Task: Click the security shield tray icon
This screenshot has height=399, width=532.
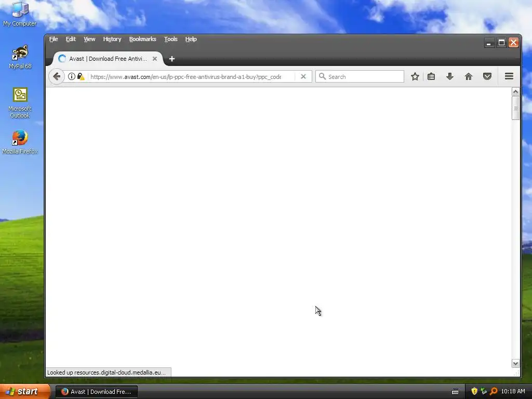Action: click(x=474, y=391)
